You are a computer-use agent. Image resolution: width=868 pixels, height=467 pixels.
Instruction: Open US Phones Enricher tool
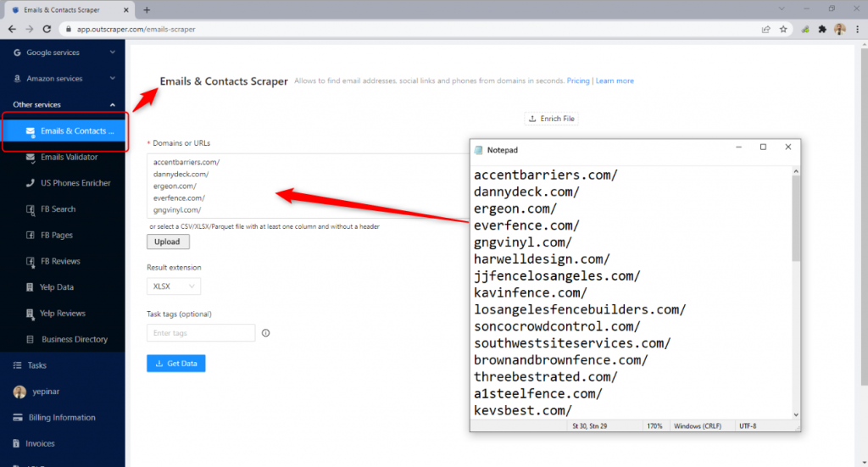click(75, 183)
